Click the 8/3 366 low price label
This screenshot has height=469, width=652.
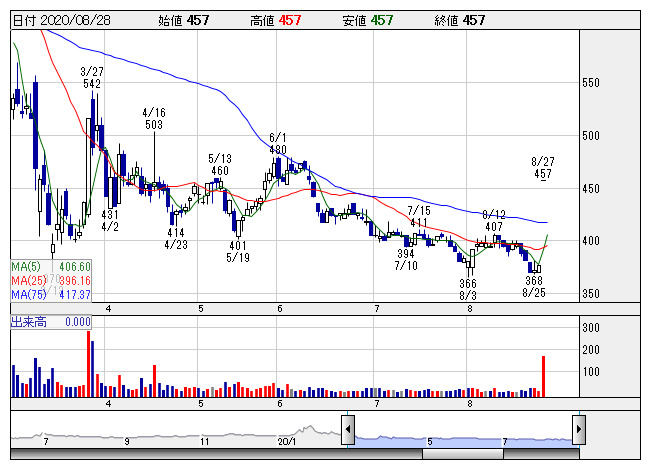pyautogui.click(x=469, y=290)
